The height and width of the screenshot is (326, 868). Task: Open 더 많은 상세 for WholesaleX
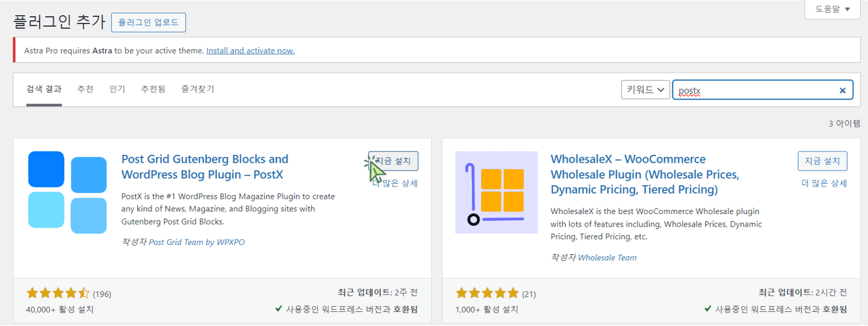point(824,183)
